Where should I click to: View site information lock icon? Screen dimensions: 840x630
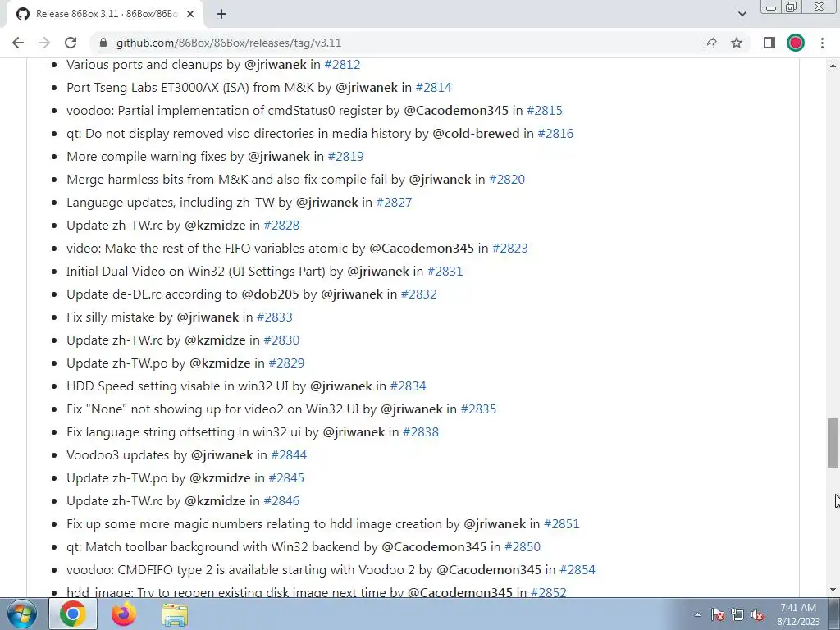pyautogui.click(x=103, y=43)
